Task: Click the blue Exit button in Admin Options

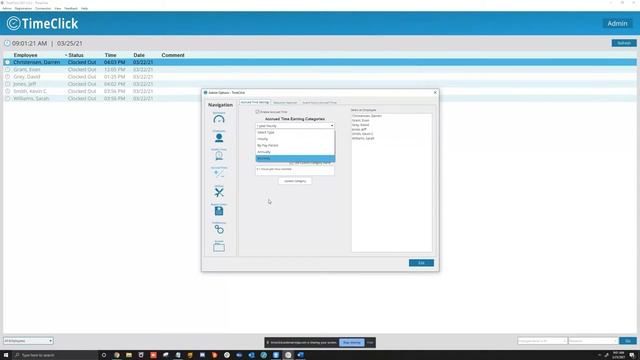Action: [421, 263]
